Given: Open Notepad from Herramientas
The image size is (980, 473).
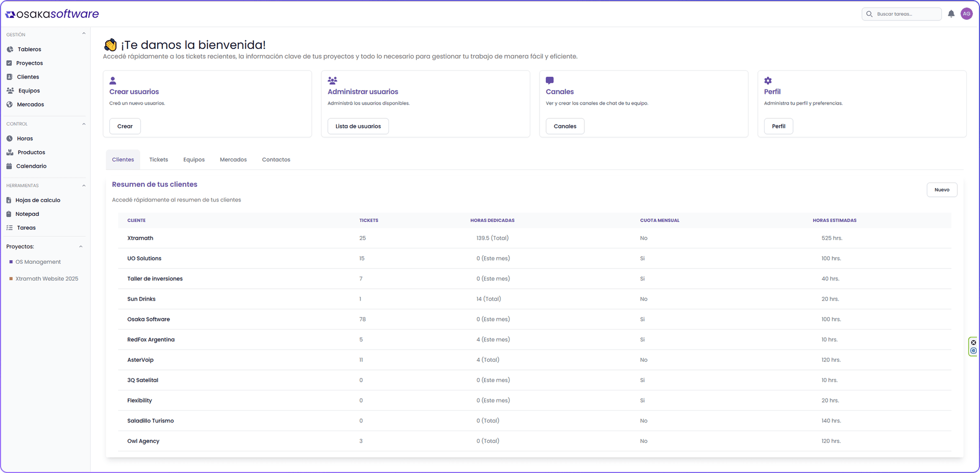Looking at the screenshot, I should coord(27,214).
